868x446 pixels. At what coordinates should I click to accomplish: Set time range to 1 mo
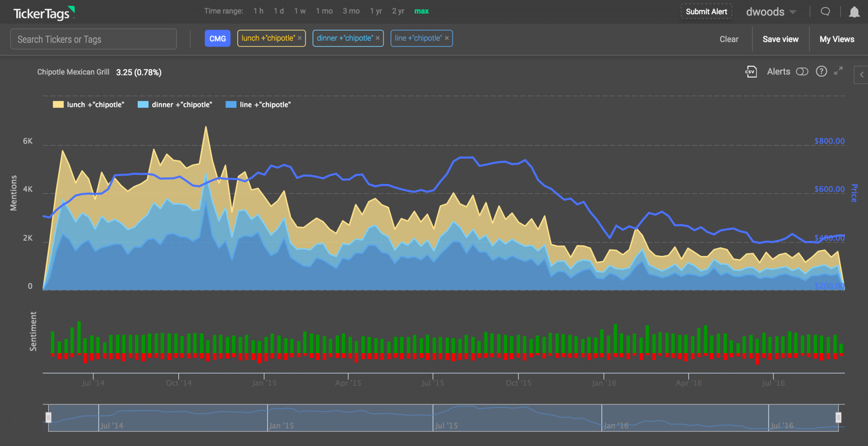(x=324, y=11)
